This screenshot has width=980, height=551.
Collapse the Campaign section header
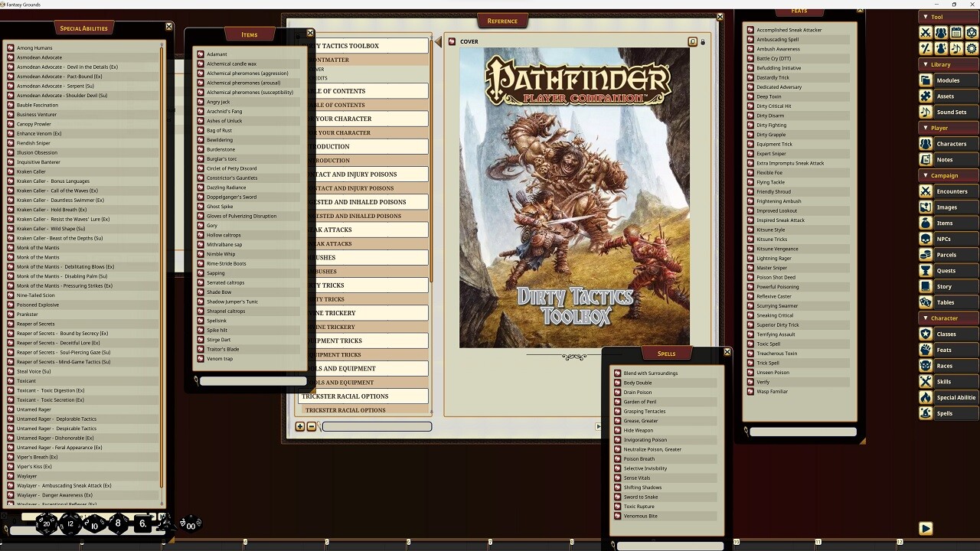948,175
